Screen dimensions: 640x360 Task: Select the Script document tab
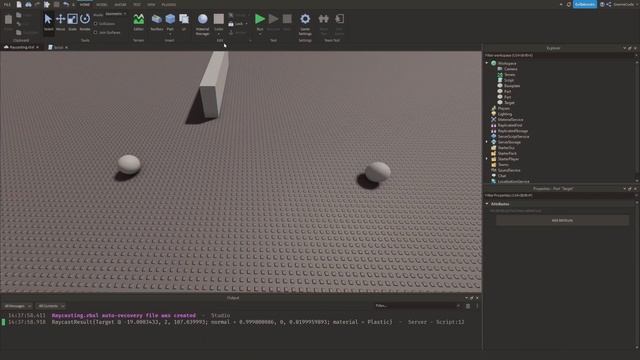coord(58,47)
